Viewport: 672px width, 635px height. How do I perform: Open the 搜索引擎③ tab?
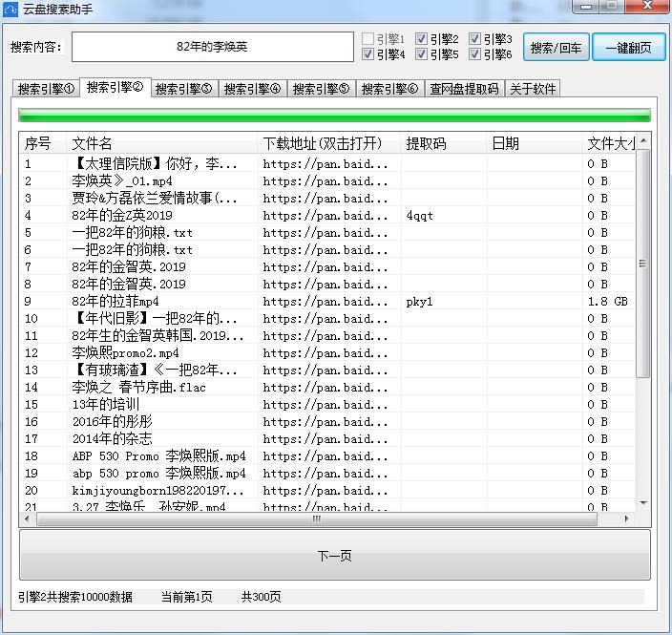pyautogui.click(x=183, y=89)
